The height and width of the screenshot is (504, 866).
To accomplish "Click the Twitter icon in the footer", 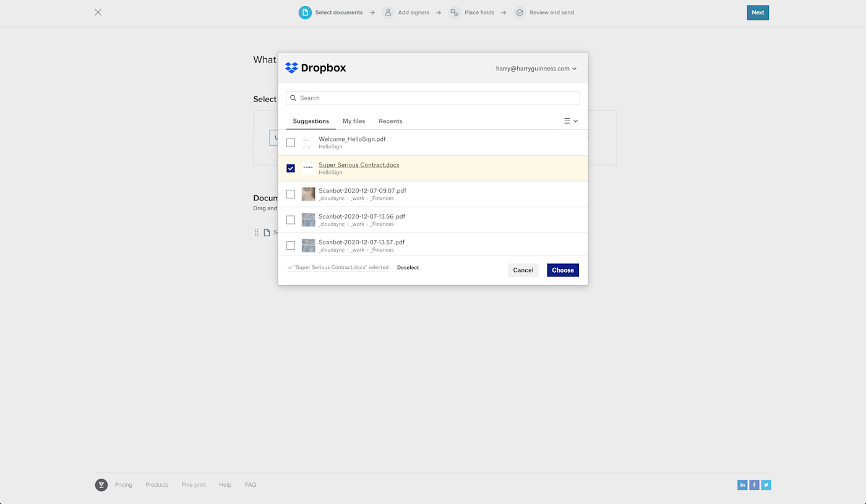I will pyautogui.click(x=766, y=485).
